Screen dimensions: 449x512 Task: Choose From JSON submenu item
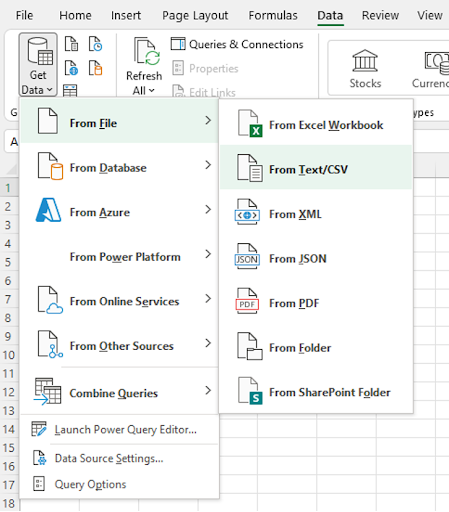pos(316,257)
